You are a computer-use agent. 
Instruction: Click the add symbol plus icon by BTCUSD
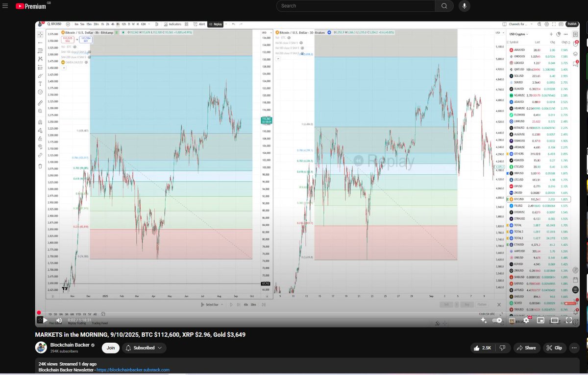point(68,24)
